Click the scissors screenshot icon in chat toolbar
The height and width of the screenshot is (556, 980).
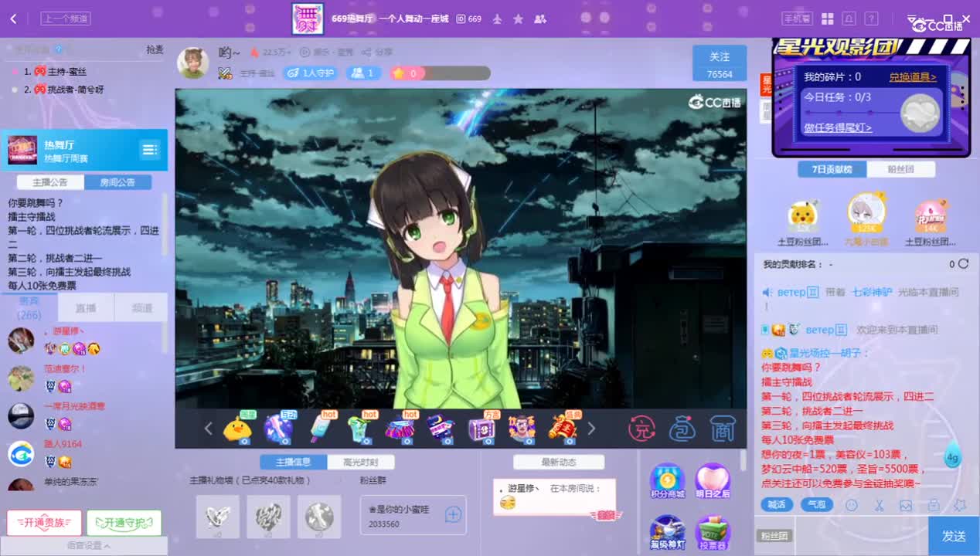[x=879, y=505]
